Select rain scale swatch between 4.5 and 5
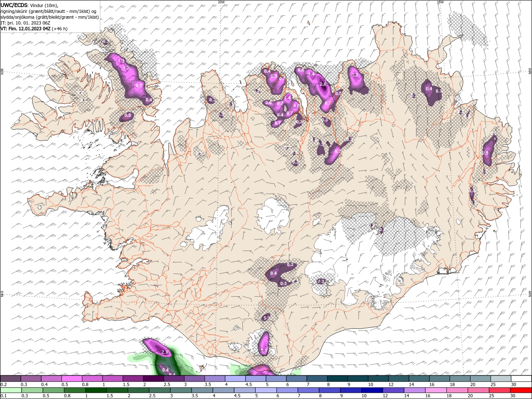 coord(245,390)
